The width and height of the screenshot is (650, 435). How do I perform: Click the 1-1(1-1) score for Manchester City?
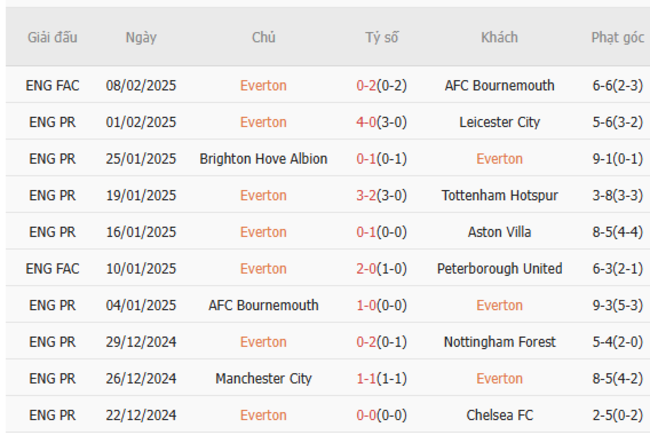381,378
